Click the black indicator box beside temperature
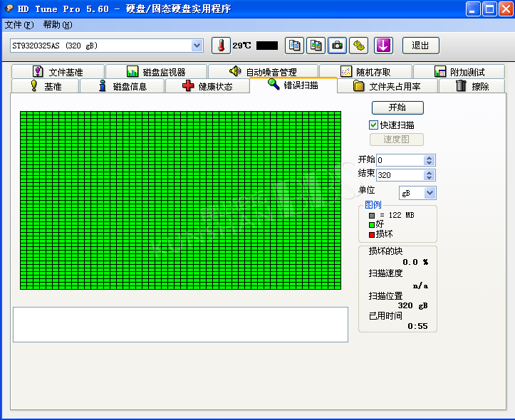Image resolution: width=515 pixels, height=420 pixels. (x=267, y=46)
